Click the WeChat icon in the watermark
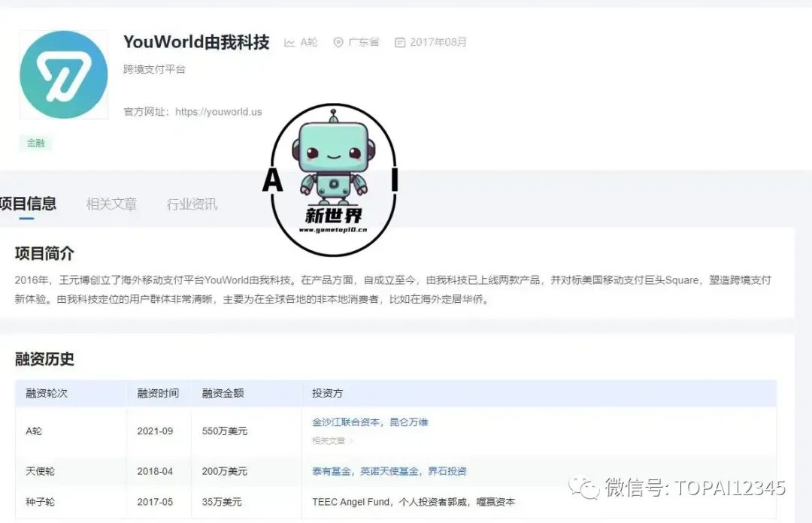This screenshot has height=523, width=812. click(x=584, y=487)
